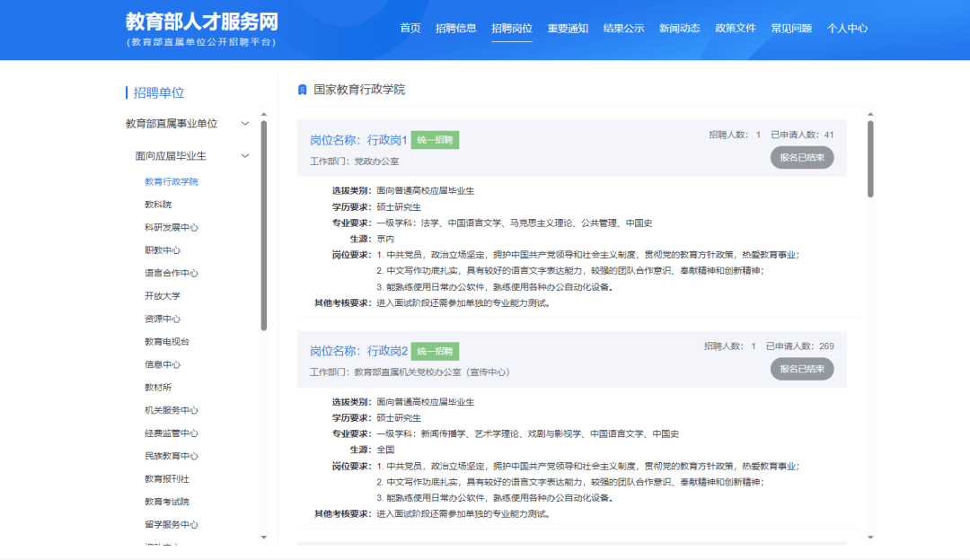The image size is (970, 560).
Task: Go to 新闻动态 page
Action: pos(679,29)
